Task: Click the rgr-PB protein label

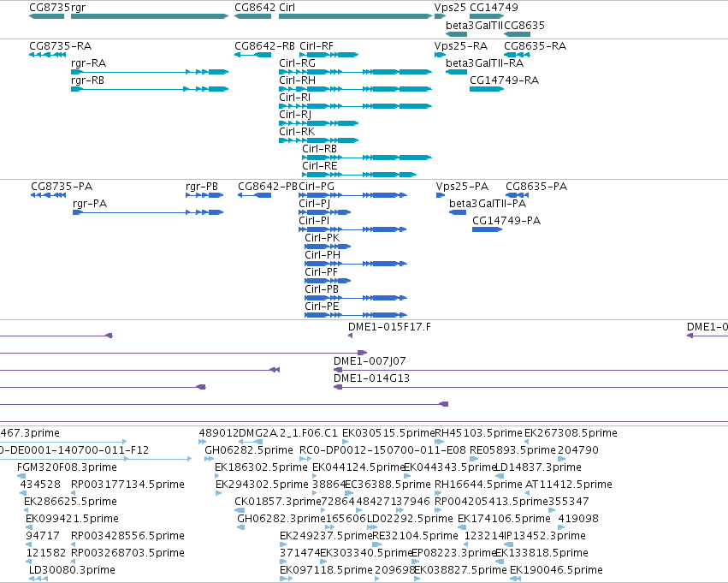Action: [202, 187]
